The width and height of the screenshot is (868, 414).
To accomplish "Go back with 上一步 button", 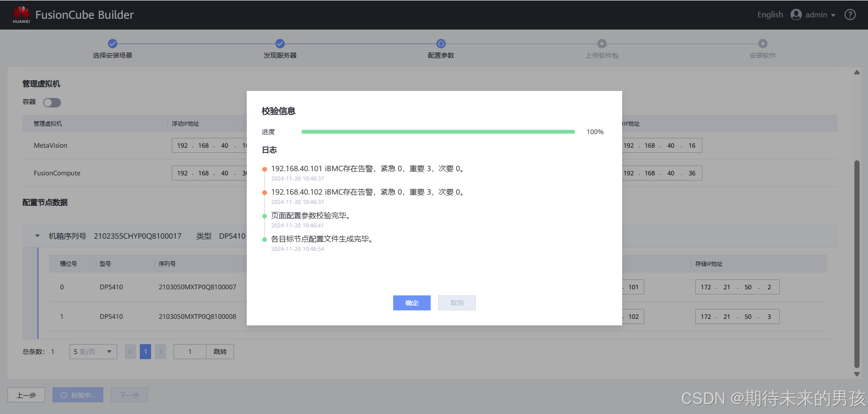I will click(x=26, y=395).
